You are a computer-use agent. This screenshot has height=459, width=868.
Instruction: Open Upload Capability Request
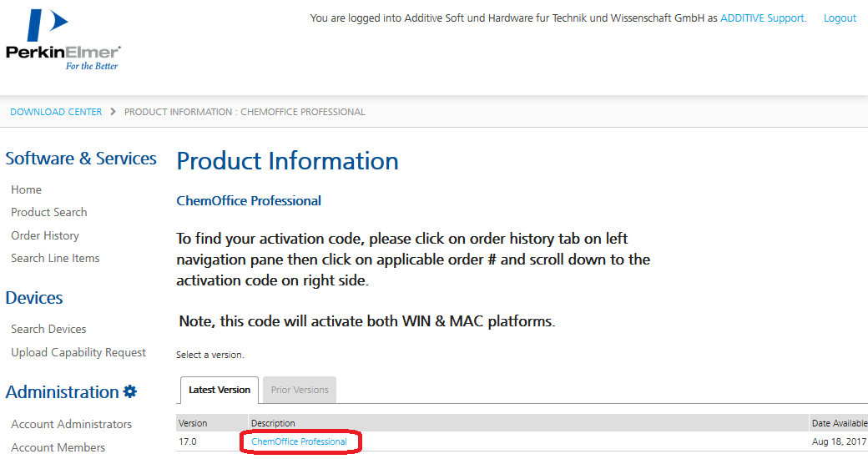click(x=78, y=352)
